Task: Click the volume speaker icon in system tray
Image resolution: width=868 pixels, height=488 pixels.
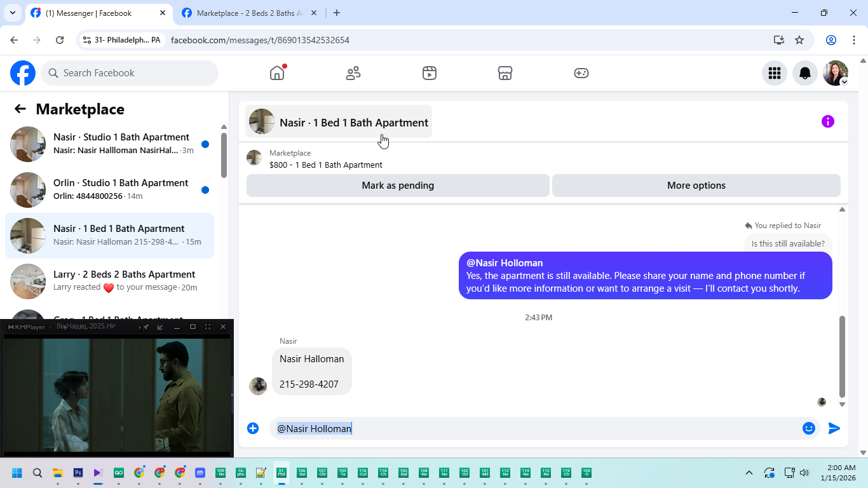Action: (804, 473)
